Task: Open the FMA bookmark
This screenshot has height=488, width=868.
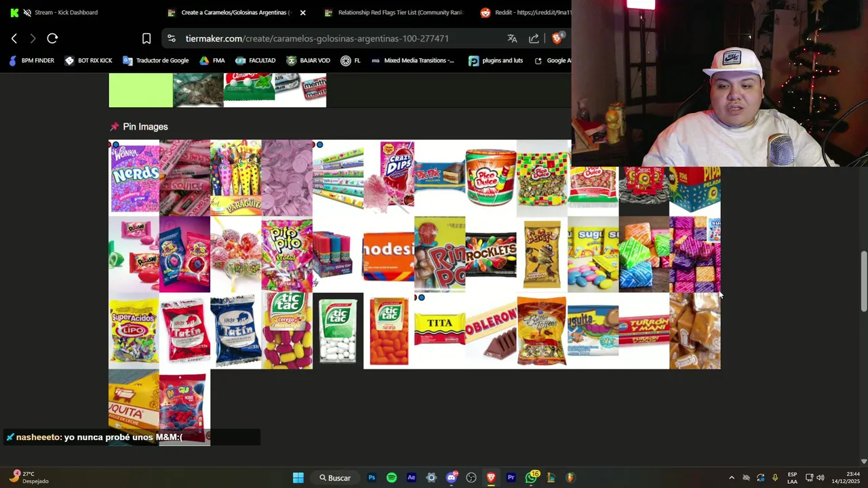Action: click(x=212, y=60)
